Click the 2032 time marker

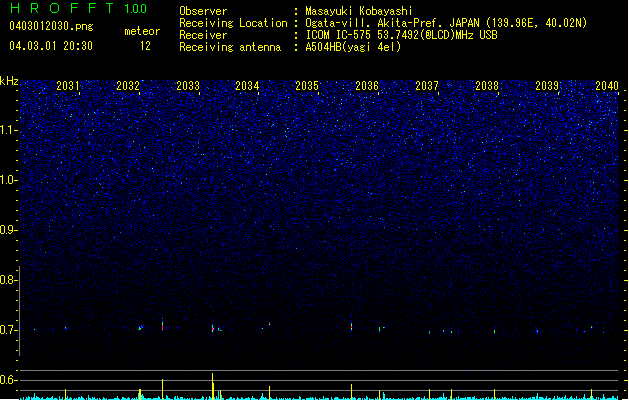(x=128, y=85)
